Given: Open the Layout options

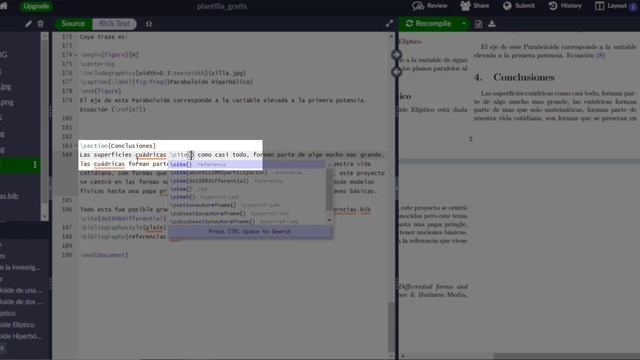Looking at the screenshot, I should coord(611,6).
